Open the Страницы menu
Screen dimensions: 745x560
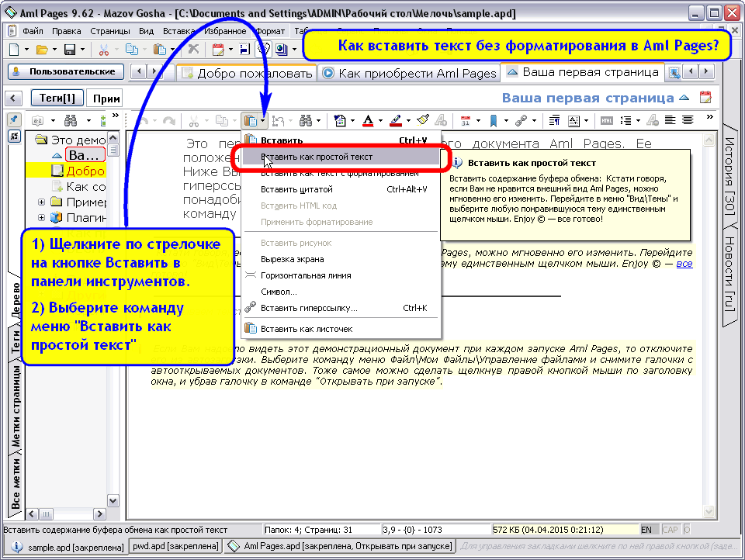click(109, 31)
